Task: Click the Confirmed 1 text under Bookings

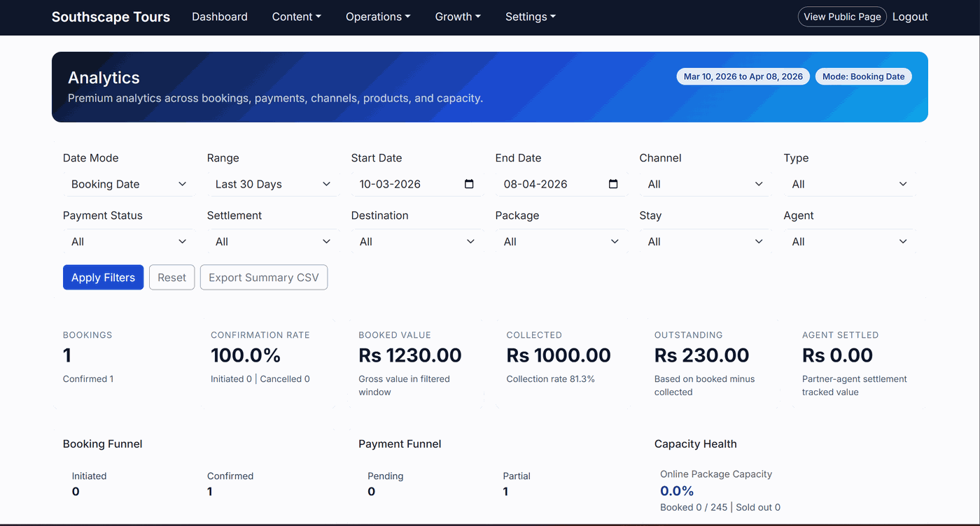Action: pyautogui.click(x=88, y=379)
